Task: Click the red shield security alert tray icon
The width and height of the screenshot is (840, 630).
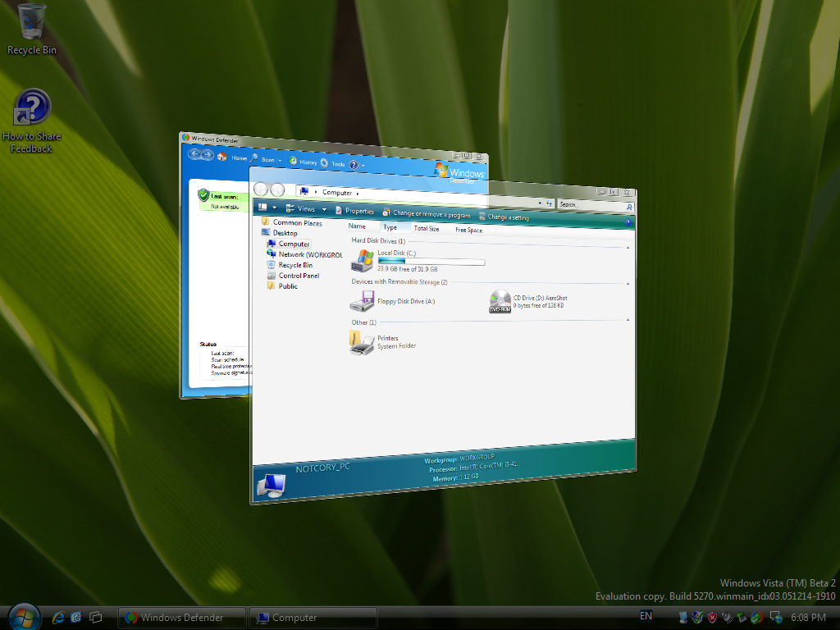Action: click(x=712, y=618)
